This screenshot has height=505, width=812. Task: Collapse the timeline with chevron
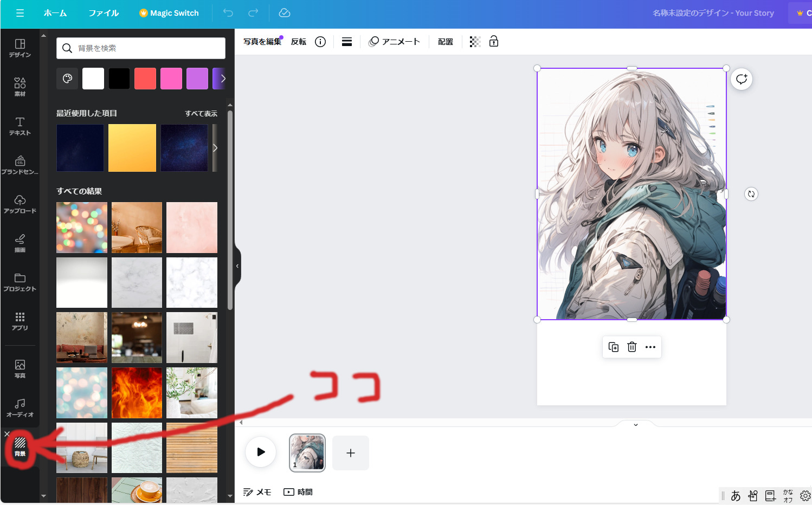636,424
